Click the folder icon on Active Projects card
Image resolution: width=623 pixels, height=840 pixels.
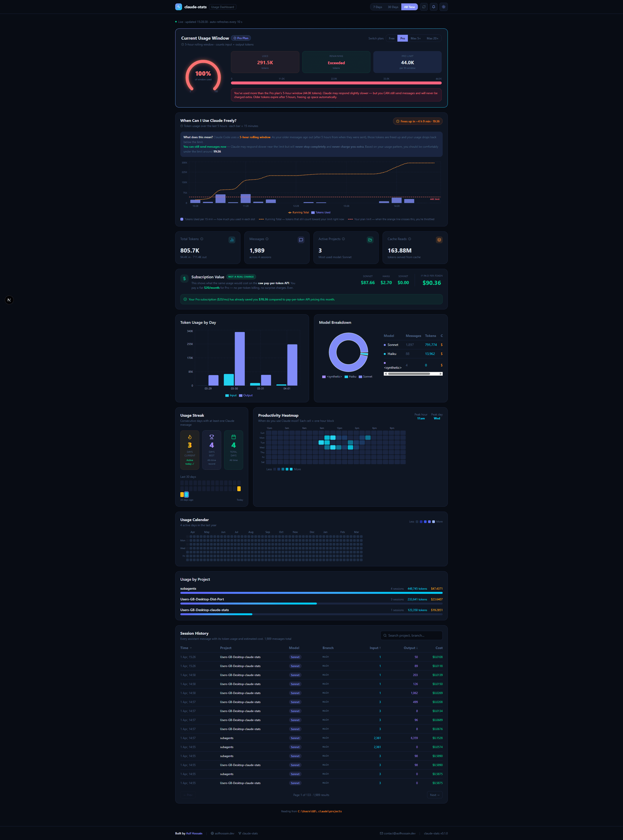coord(370,240)
